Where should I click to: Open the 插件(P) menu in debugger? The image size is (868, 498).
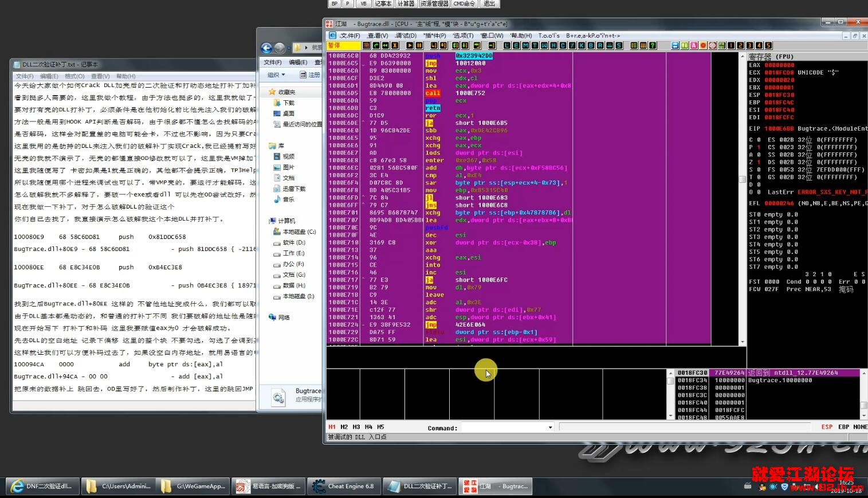pos(435,36)
